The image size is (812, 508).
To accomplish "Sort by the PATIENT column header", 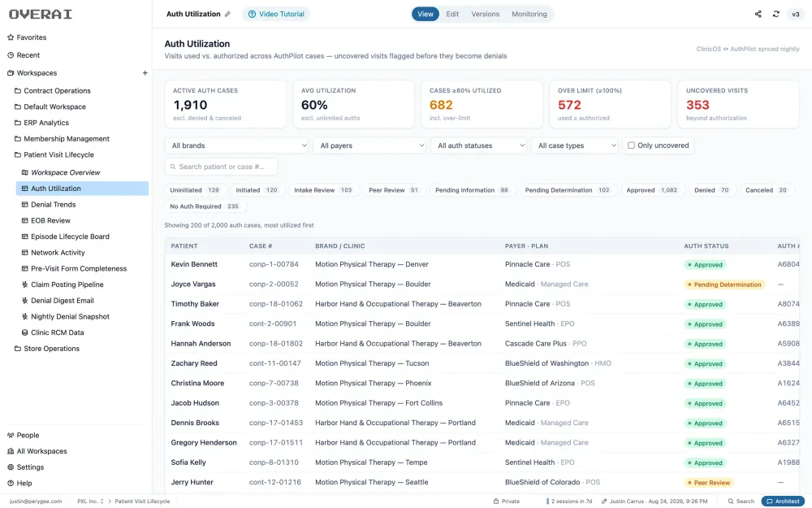I will pos(184,246).
